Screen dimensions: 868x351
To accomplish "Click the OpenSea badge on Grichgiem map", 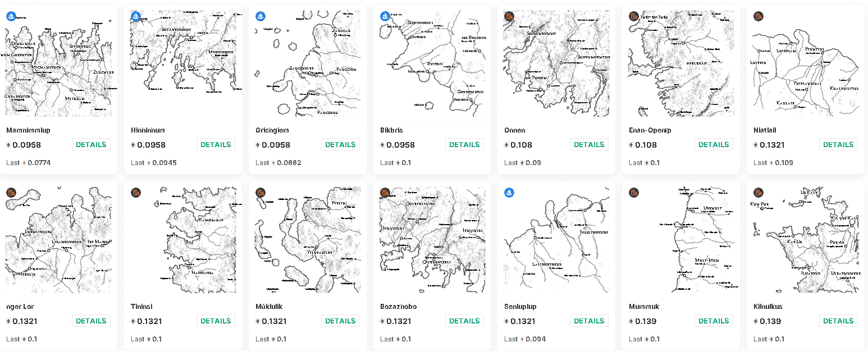I will pyautogui.click(x=261, y=16).
